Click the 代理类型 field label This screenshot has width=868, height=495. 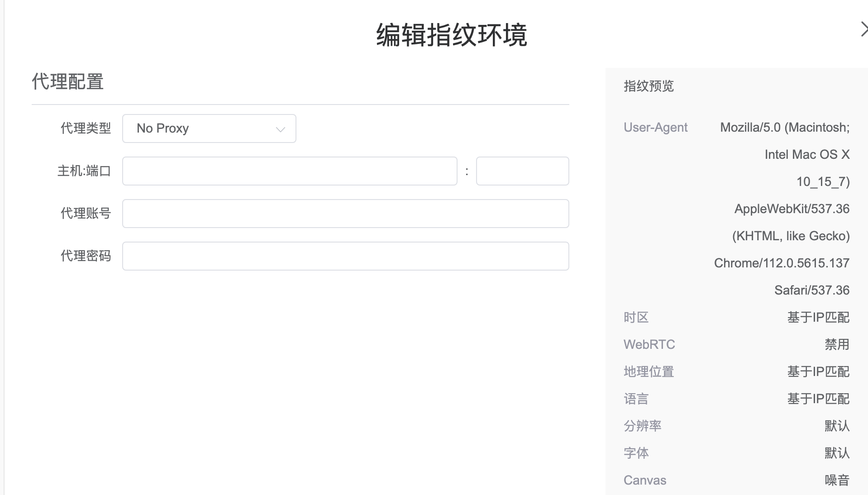(86, 129)
